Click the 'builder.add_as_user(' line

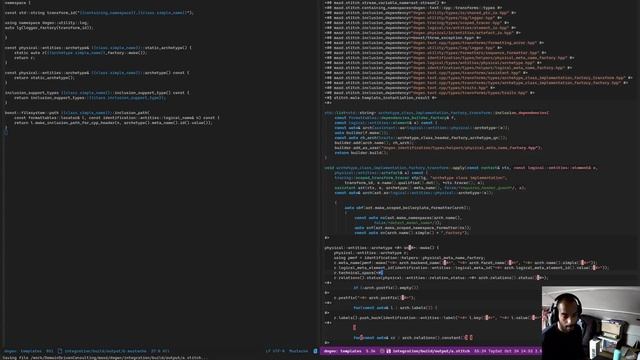click(x=438, y=148)
